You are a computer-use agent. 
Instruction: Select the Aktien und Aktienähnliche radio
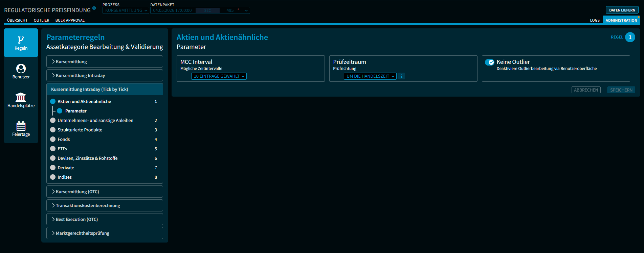click(53, 101)
